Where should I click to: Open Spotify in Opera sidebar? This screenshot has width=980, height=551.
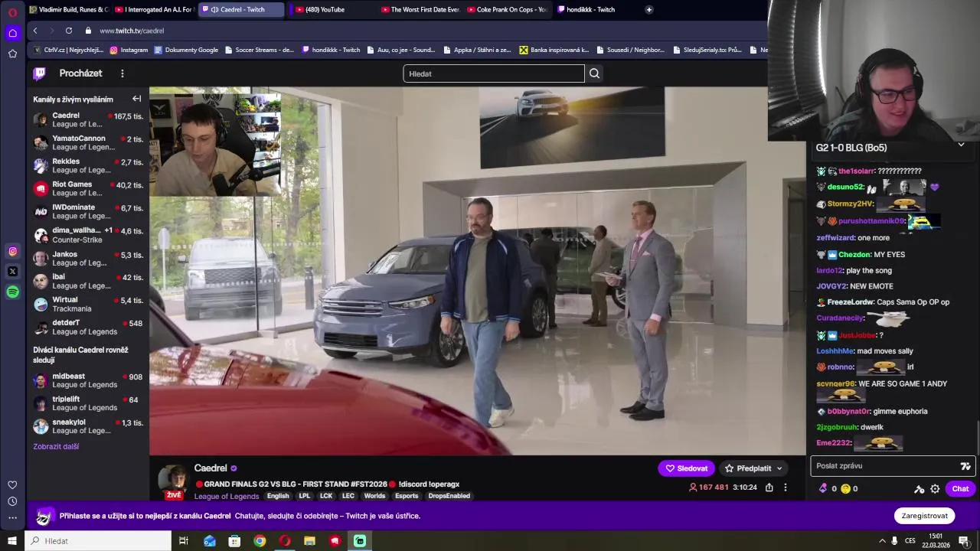click(12, 292)
